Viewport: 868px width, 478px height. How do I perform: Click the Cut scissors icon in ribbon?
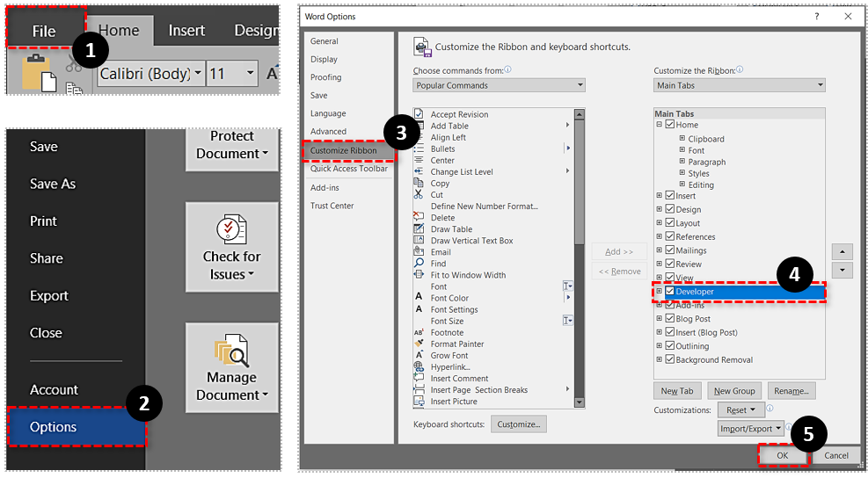coord(74,65)
